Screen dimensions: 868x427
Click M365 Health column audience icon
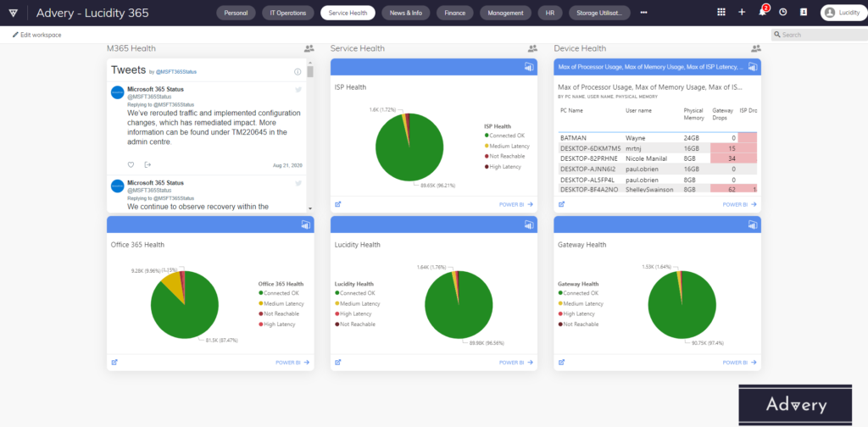[x=309, y=48]
